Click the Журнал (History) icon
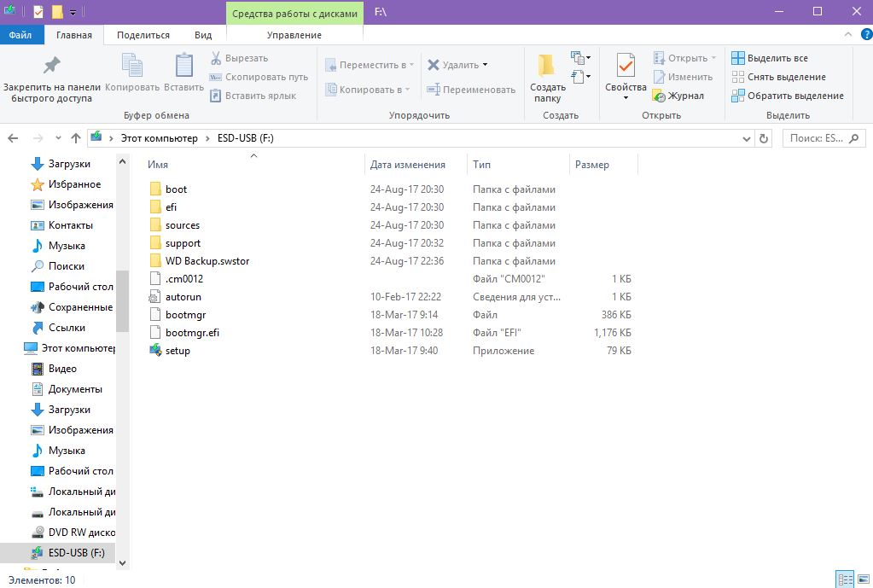 (x=659, y=96)
